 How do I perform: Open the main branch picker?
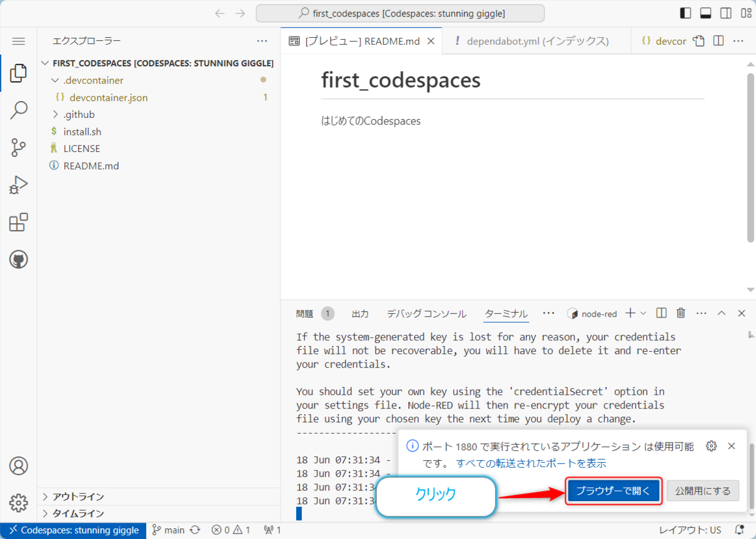168,530
